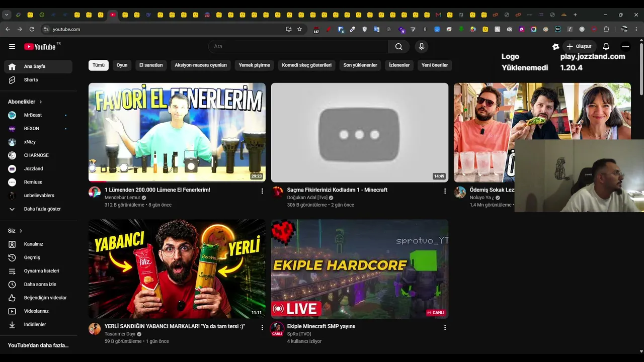Play the loading placeholder thumbnail (14:49)
This screenshot has height=362, width=644.
pyautogui.click(x=360, y=132)
